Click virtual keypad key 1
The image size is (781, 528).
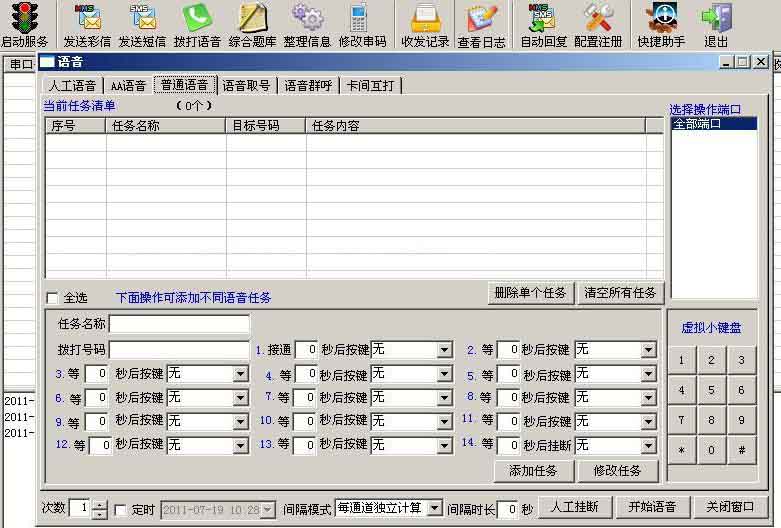[x=681, y=360]
